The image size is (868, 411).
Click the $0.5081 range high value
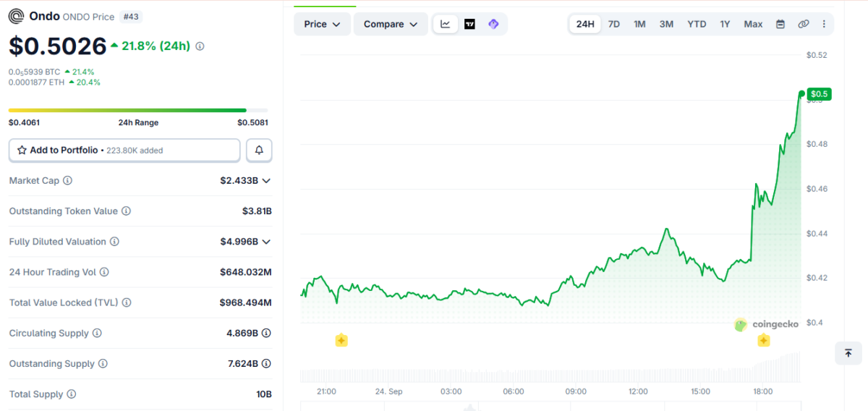[x=252, y=122]
